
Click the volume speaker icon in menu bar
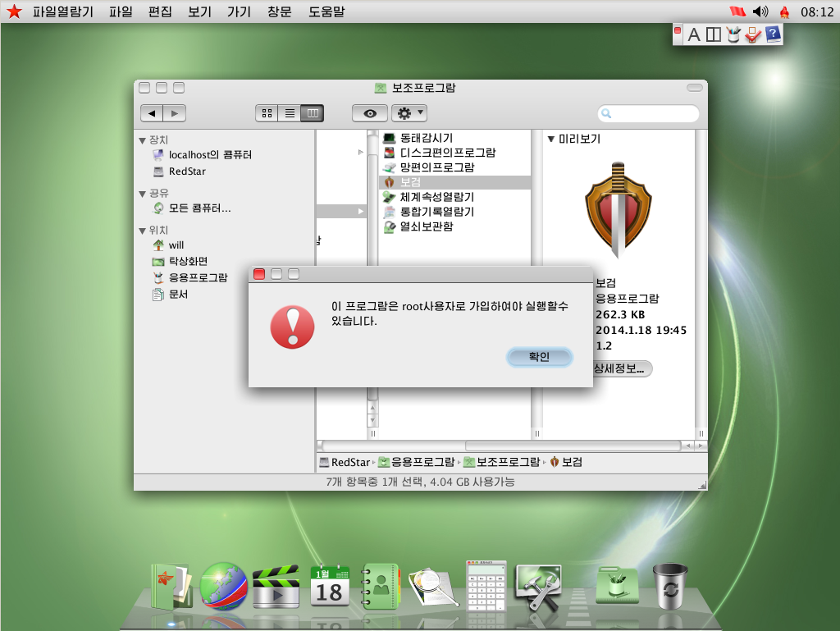coord(760,11)
